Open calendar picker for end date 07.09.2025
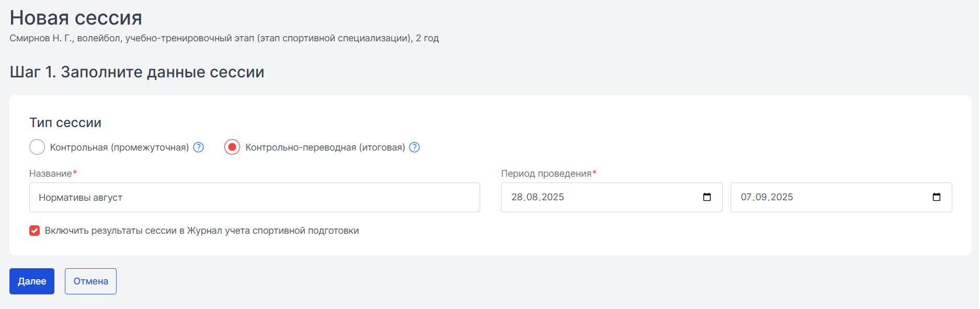The width and height of the screenshot is (980, 309). pyautogui.click(x=937, y=197)
